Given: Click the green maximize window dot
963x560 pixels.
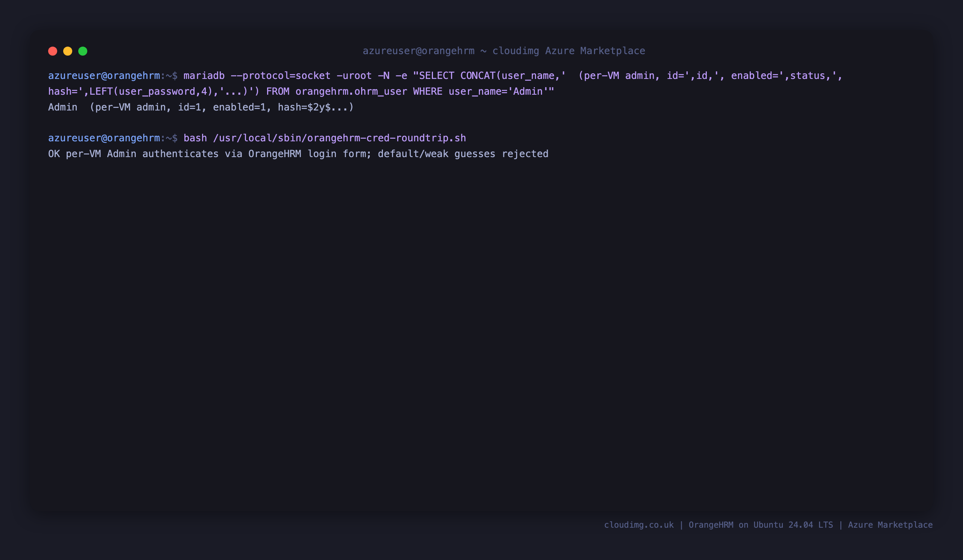Looking at the screenshot, I should pos(83,51).
